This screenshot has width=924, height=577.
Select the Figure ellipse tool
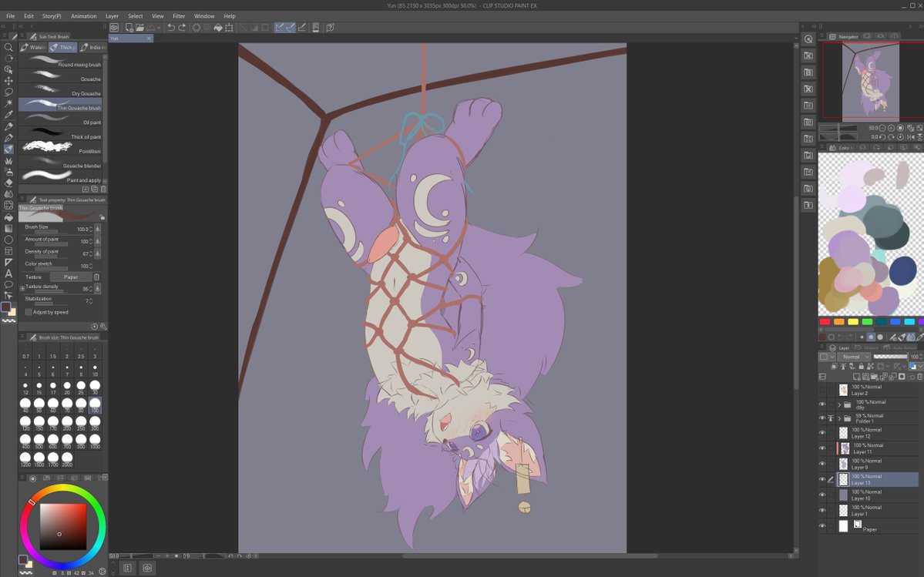pos(8,240)
